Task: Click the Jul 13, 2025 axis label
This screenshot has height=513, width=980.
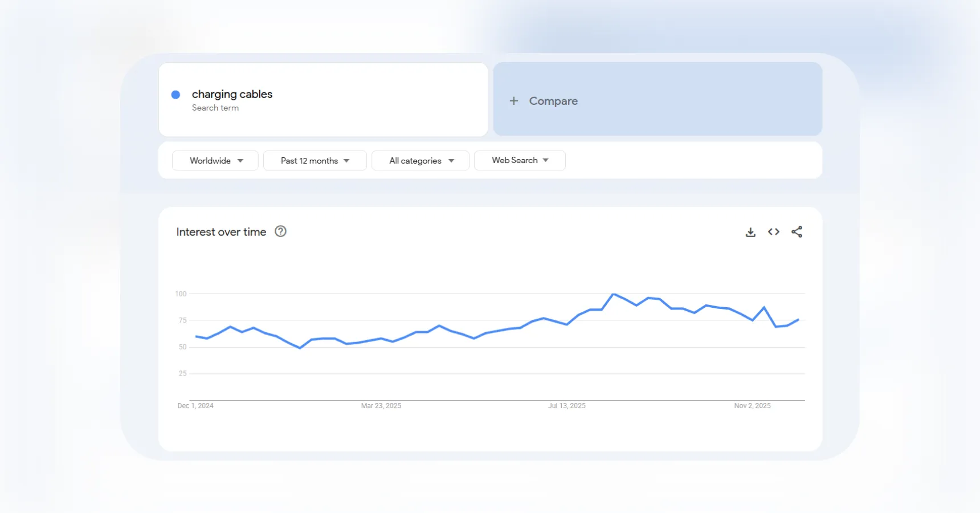Action: coord(567,405)
